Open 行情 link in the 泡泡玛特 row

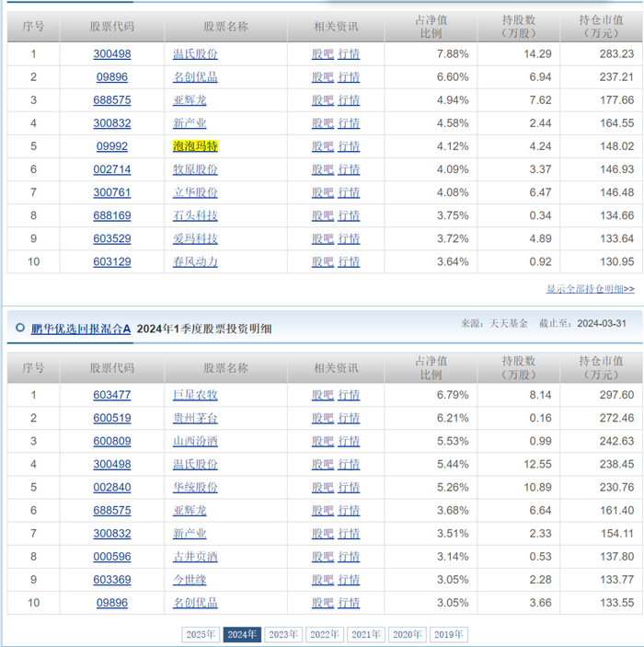click(349, 146)
